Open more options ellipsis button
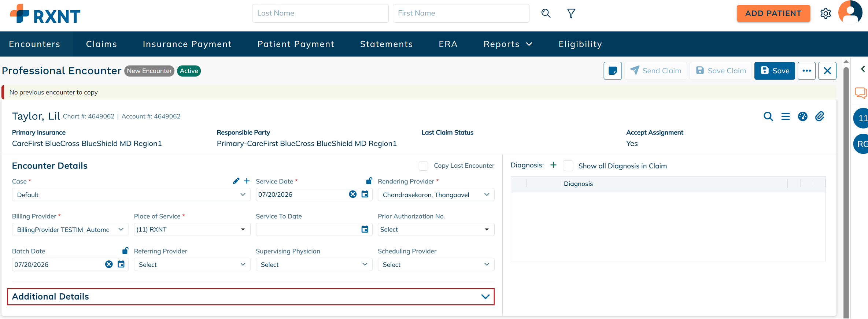Viewport: 868px width, 319px height. [806, 71]
